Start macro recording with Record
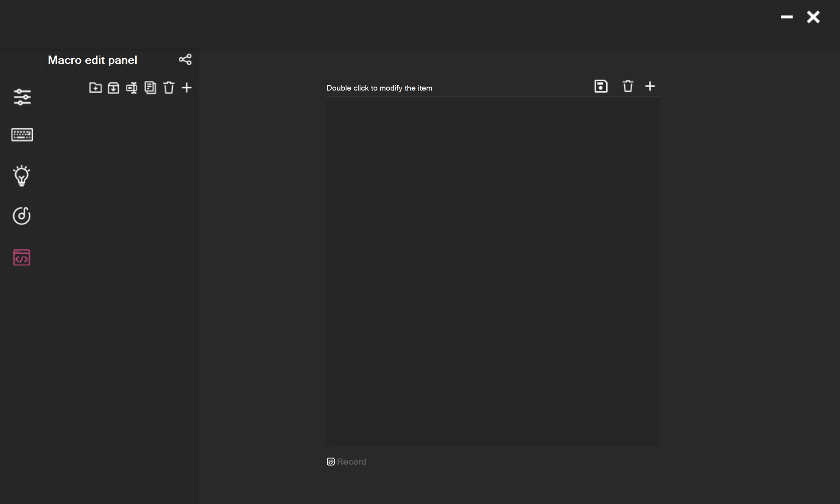This screenshot has height=504, width=840. coord(346,462)
